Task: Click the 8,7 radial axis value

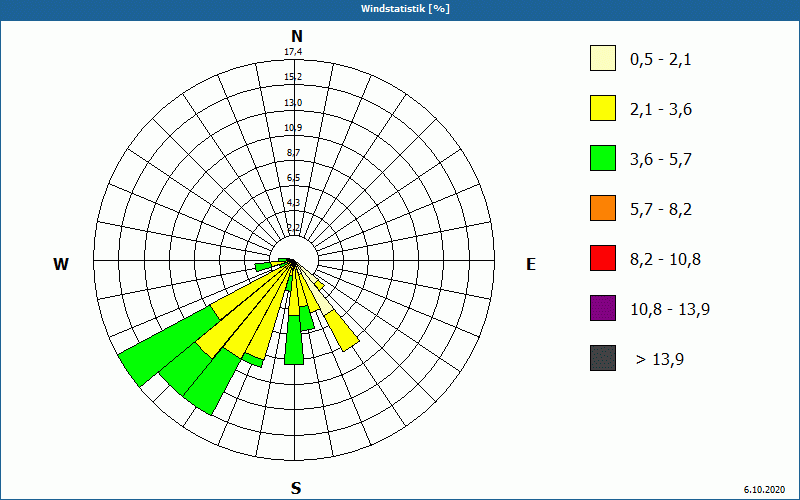Action: [293, 153]
